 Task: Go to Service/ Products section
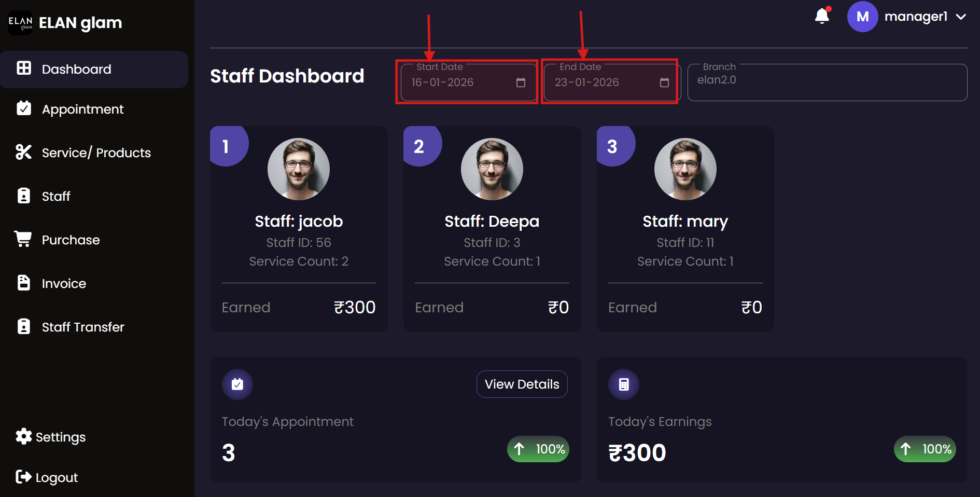tap(96, 153)
